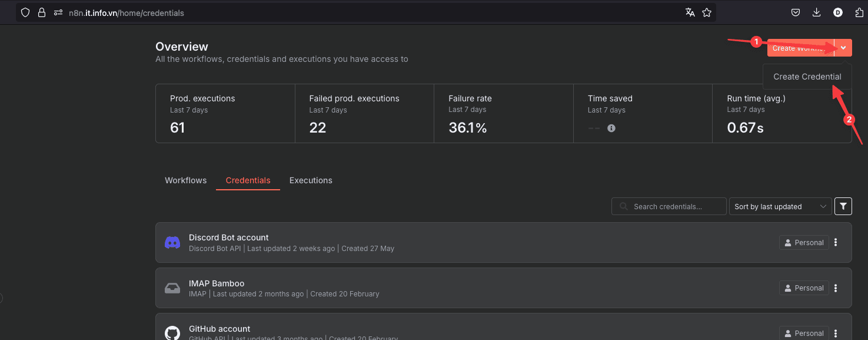Open three-dot menu for Discord Bot account
This screenshot has height=340, width=868.
point(836,242)
